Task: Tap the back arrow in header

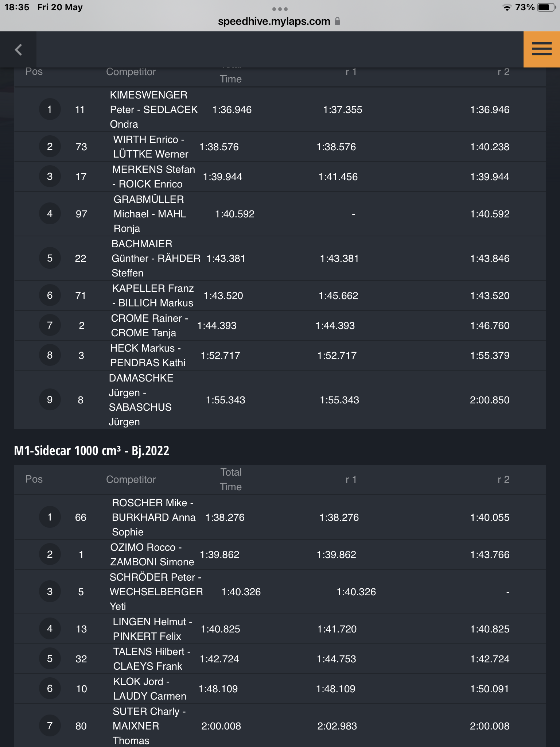Action: tap(18, 50)
